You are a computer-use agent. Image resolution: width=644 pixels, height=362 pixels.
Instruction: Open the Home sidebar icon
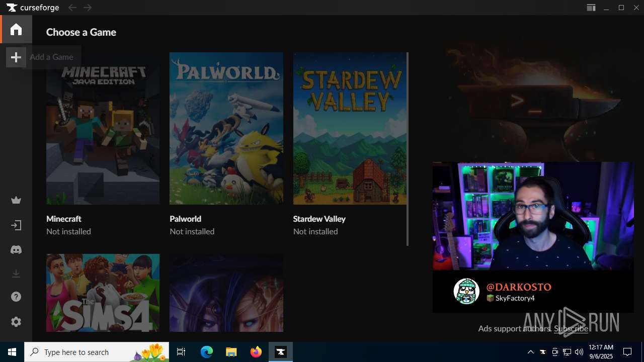pyautogui.click(x=16, y=29)
